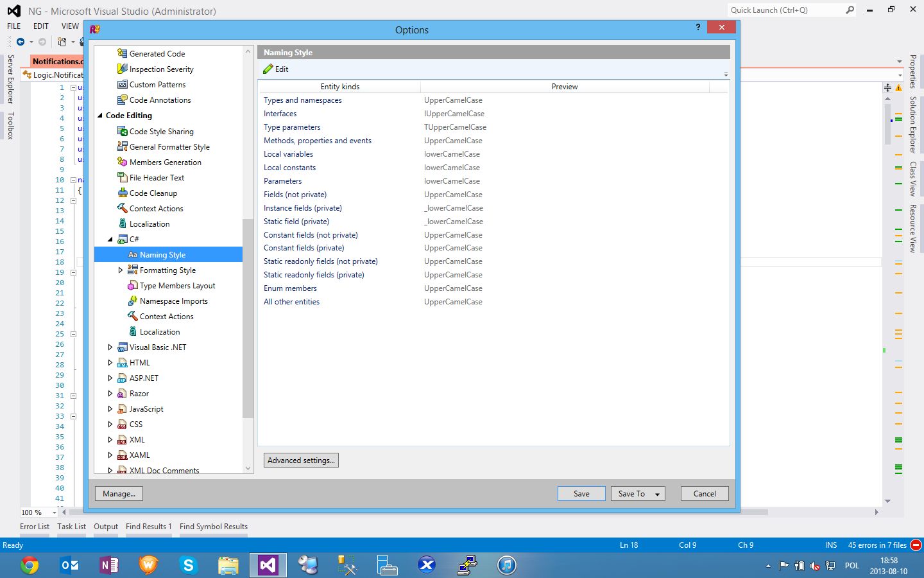
Task: Select the Naming Style tree item
Action: click(168, 255)
